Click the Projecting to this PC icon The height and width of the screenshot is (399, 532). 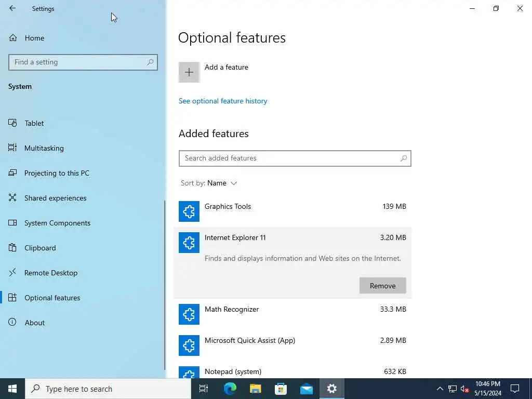click(12, 172)
